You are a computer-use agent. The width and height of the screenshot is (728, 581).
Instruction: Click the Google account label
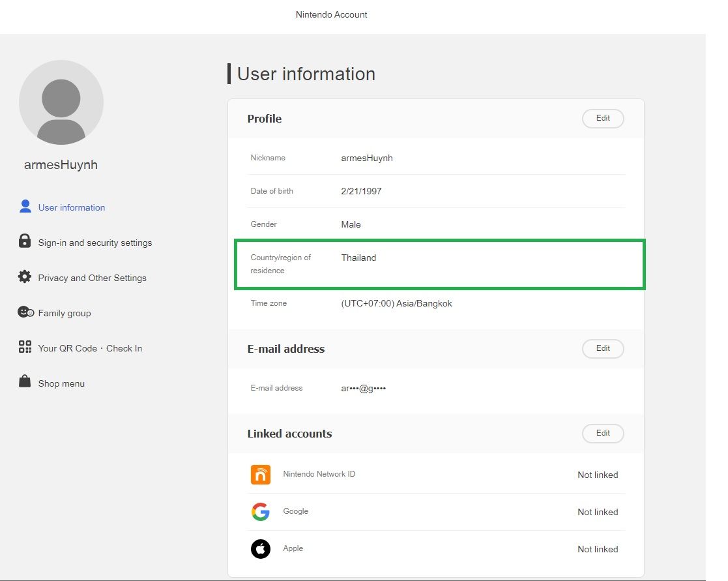pyautogui.click(x=296, y=511)
